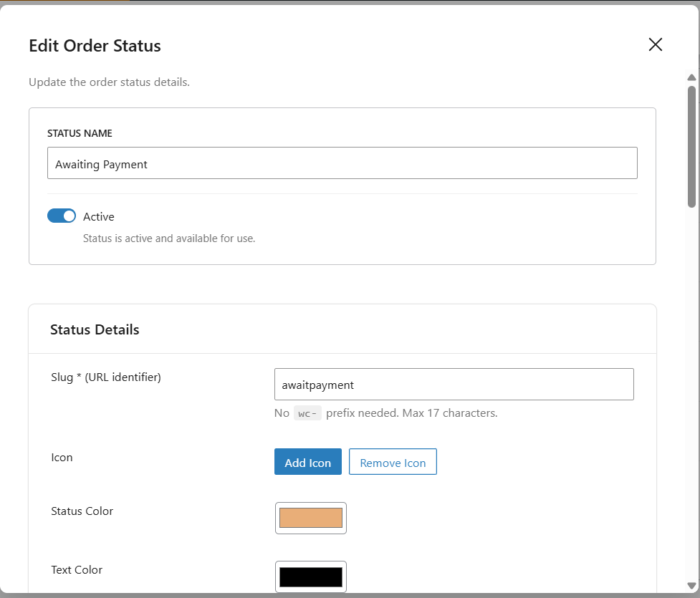Click the "wc-" code hint text
This screenshot has height=598, width=700.
307,413
